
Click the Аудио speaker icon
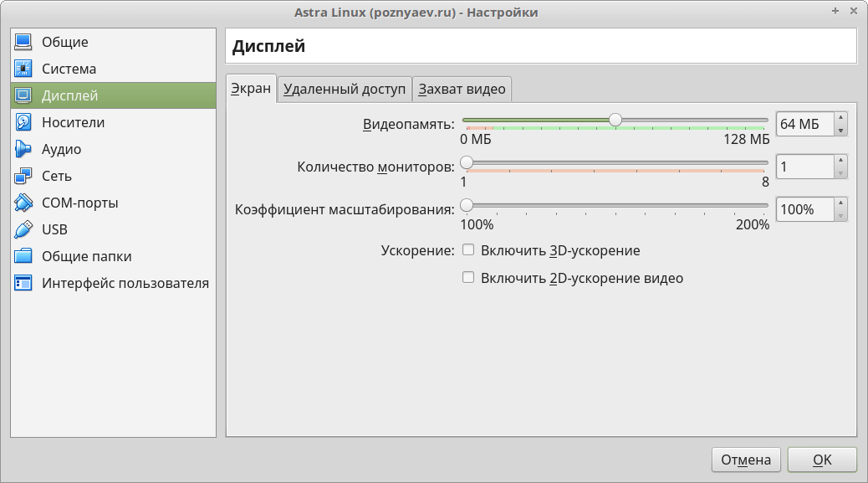pos(23,149)
